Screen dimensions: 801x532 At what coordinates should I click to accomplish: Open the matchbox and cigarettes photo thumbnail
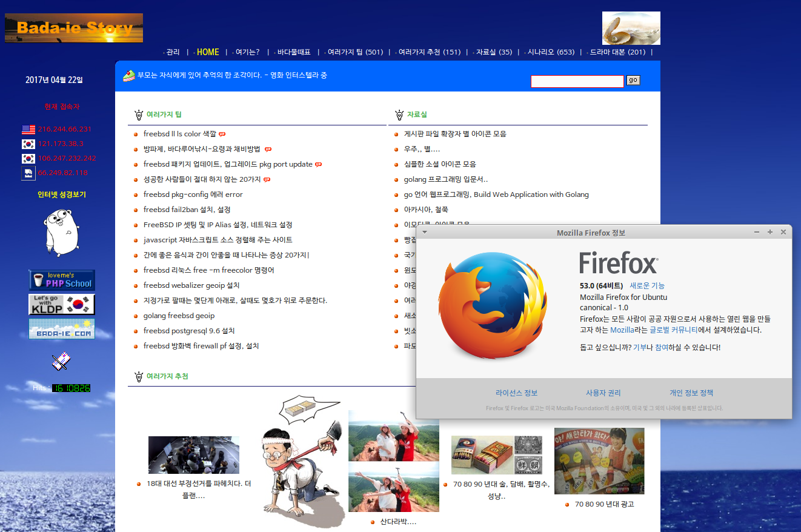point(497,455)
